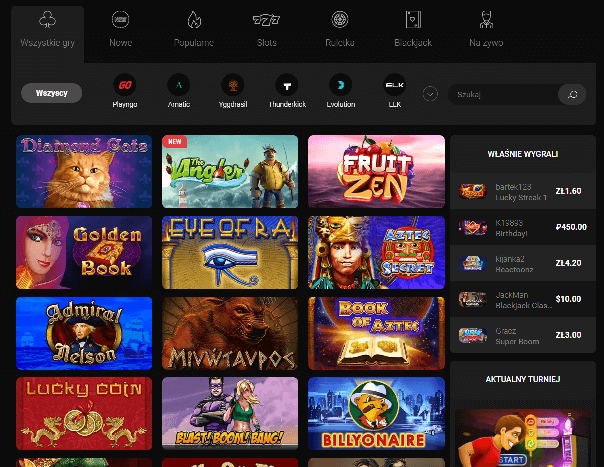
Task: Click kijanka2 Reactoonz game icon
Action: (473, 263)
